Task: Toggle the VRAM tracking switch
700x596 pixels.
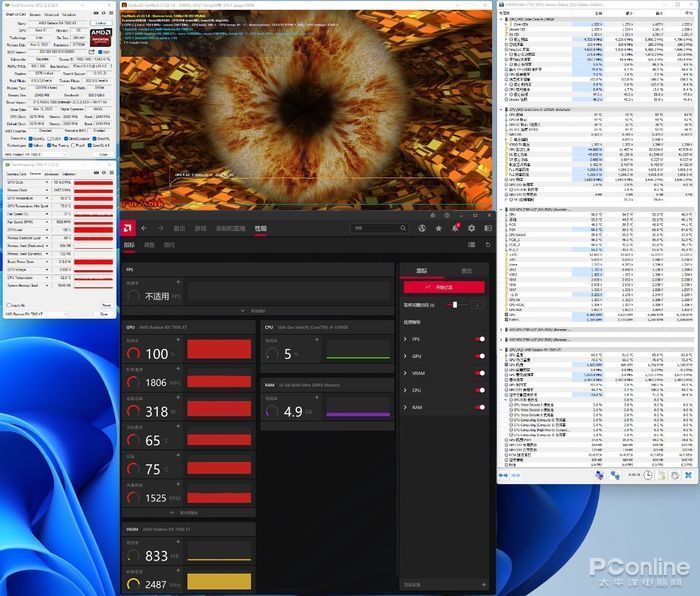Action: (x=480, y=373)
